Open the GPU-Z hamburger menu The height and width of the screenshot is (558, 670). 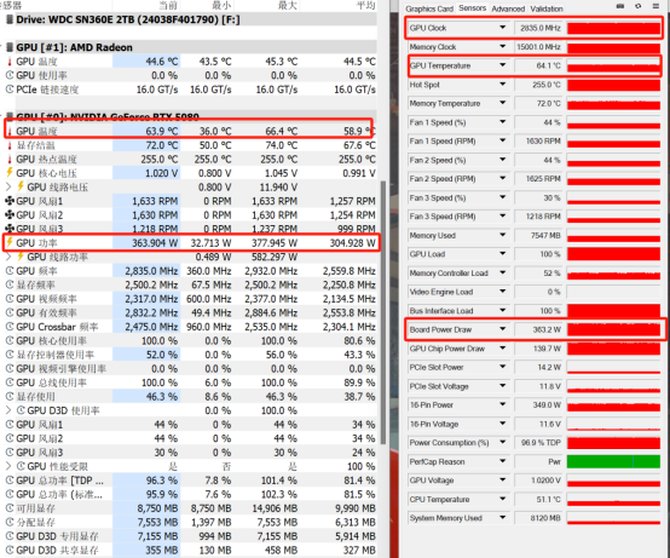pos(655,6)
